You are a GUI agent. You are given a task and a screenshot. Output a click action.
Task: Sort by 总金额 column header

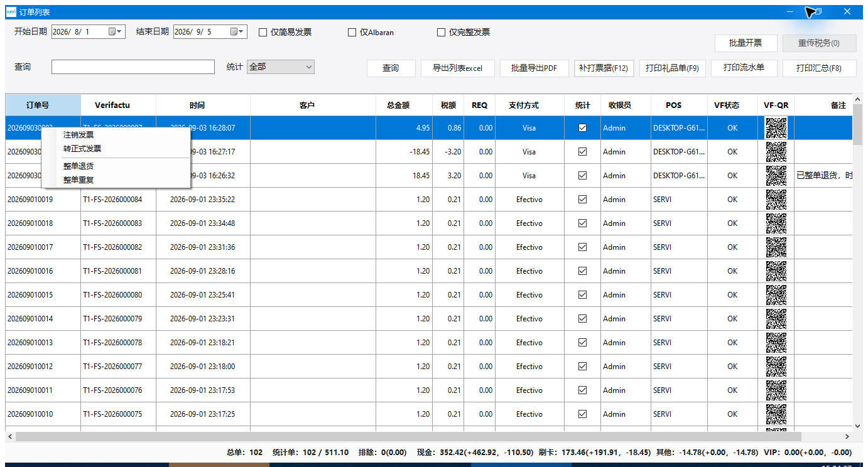[404, 105]
